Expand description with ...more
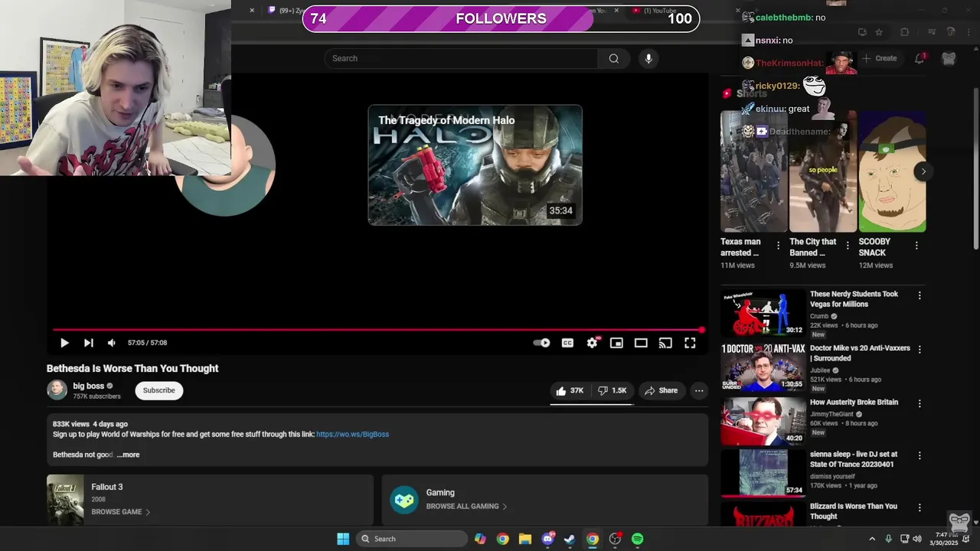The image size is (980, 551). pos(128,455)
